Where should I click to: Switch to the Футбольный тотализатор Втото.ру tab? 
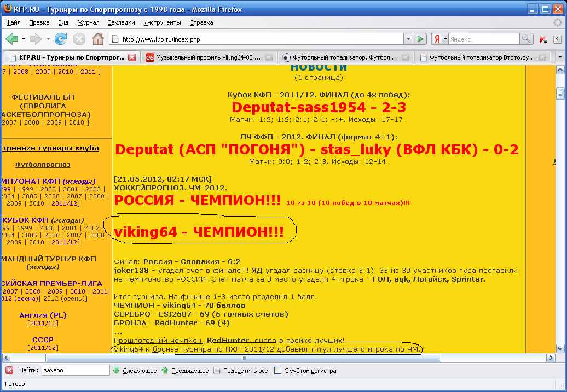tap(482, 57)
